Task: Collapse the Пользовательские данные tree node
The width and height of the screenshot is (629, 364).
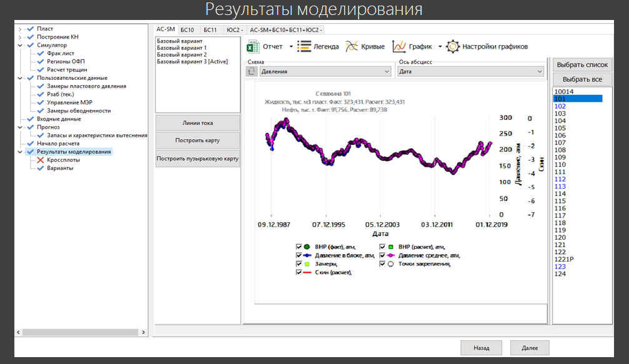Action: [19, 78]
